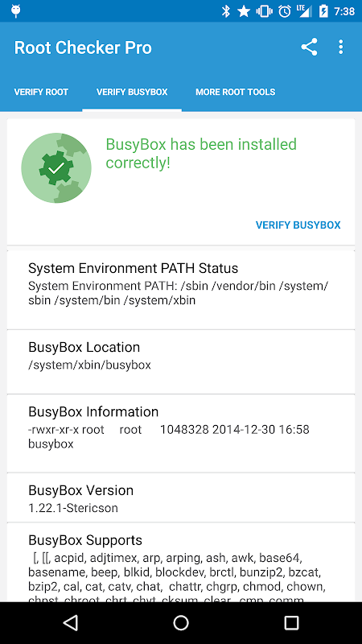Select the BusyBox Location entry
Viewport: 362px width, 644px height.
click(181, 361)
